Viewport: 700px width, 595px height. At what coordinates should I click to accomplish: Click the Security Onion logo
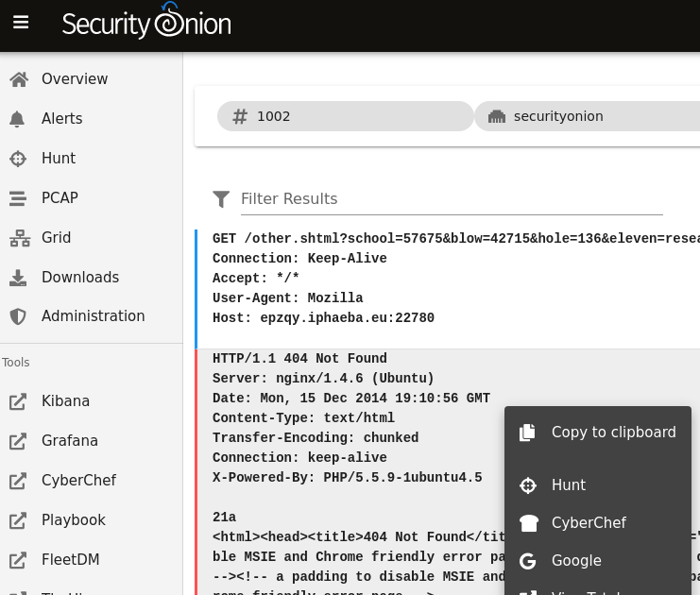pos(146,21)
